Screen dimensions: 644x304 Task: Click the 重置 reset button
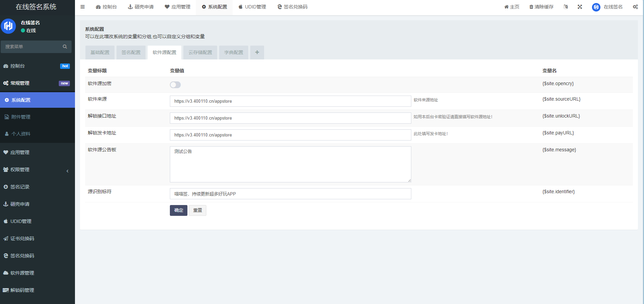point(198,210)
